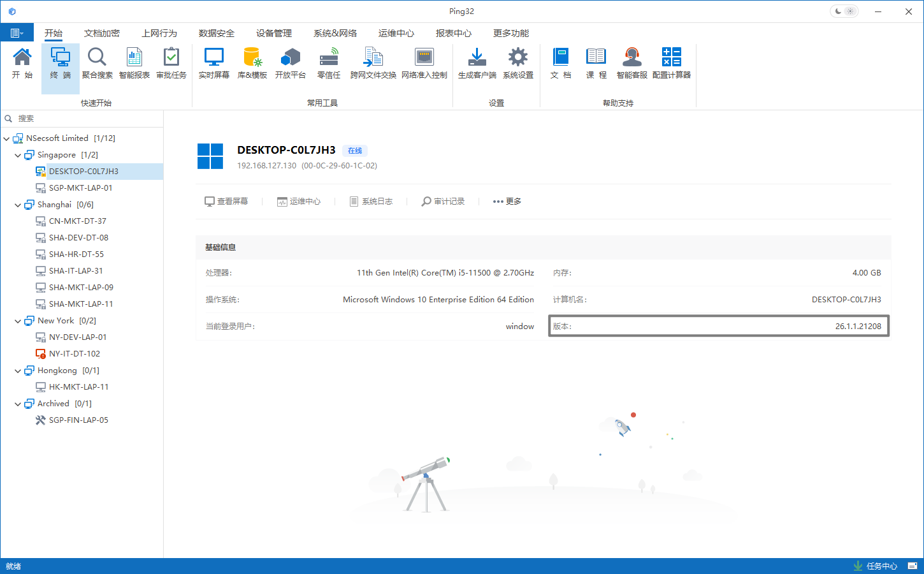Select SHA-DEV-DT-08 in the tree
Viewport: 924px width, 574px height.
(x=78, y=238)
